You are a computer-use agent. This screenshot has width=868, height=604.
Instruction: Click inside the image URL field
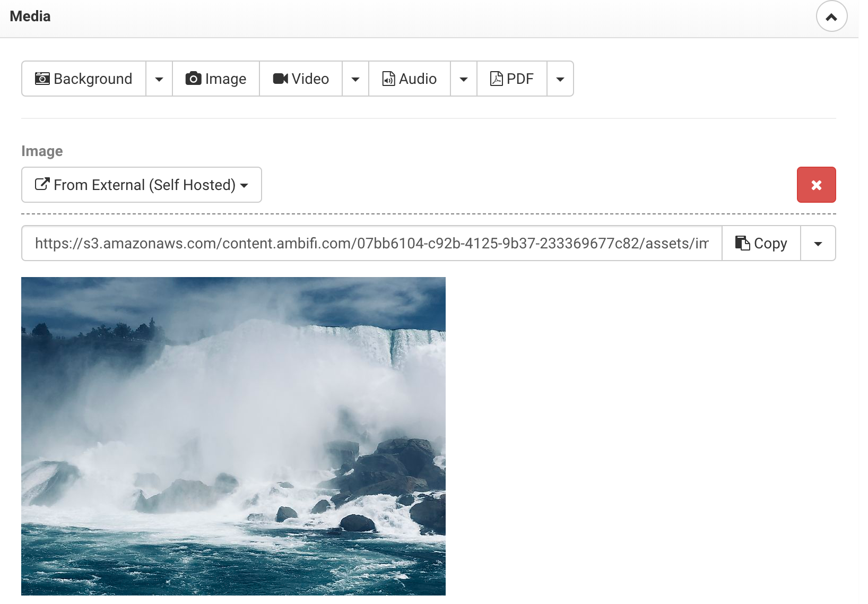click(x=371, y=243)
